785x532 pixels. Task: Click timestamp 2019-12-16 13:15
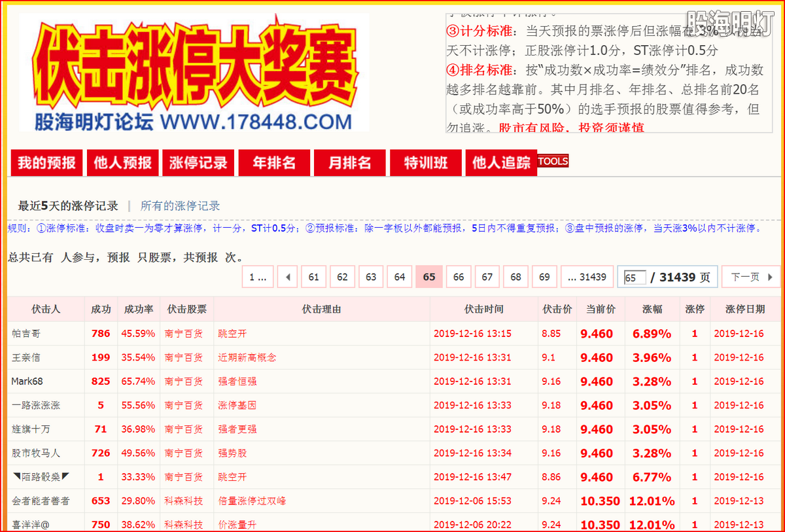tap(472, 334)
